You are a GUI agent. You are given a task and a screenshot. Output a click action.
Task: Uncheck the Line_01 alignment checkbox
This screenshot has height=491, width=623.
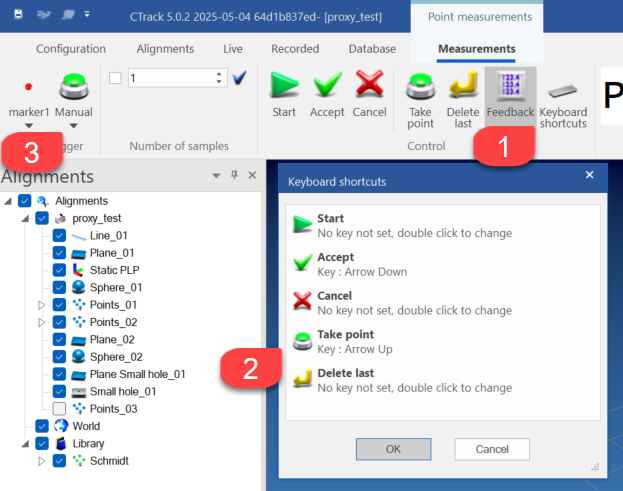[x=59, y=235]
